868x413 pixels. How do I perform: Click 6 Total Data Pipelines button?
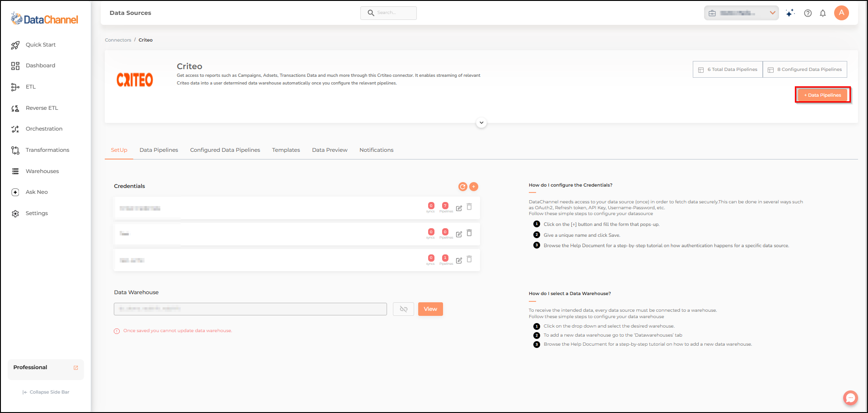pyautogui.click(x=728, y=70)
